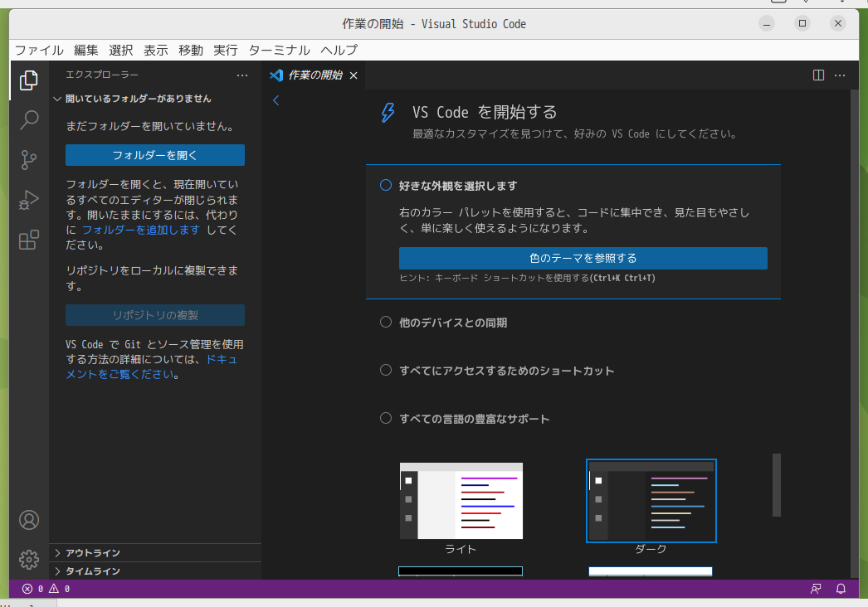Open the Extensions view icon
The image size is (868, 607).
tap(29, 240)
